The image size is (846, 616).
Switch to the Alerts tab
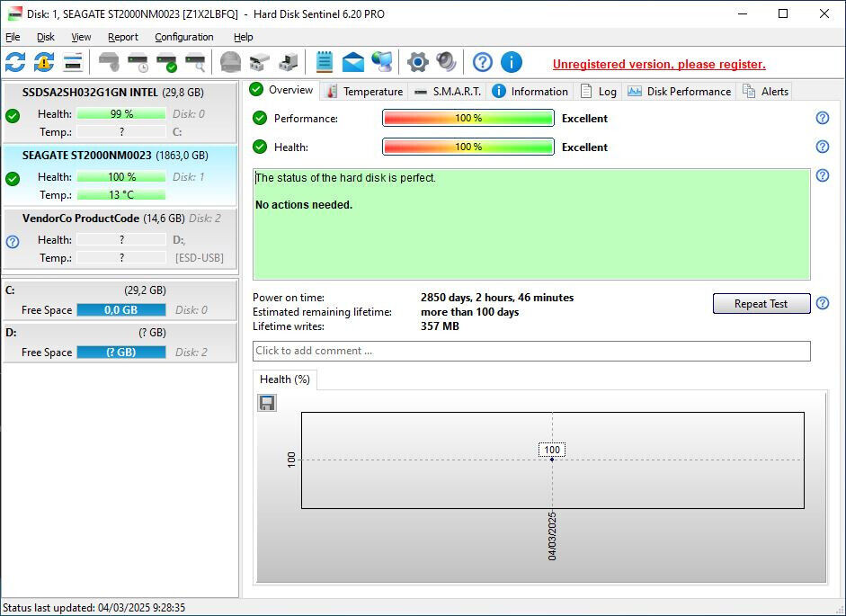pos(765,91)
